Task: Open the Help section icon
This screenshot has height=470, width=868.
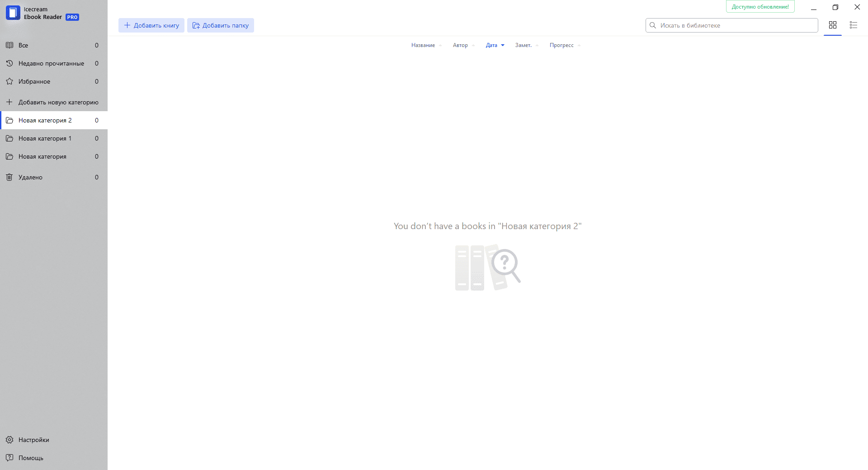Action: [x=9, y=458]
